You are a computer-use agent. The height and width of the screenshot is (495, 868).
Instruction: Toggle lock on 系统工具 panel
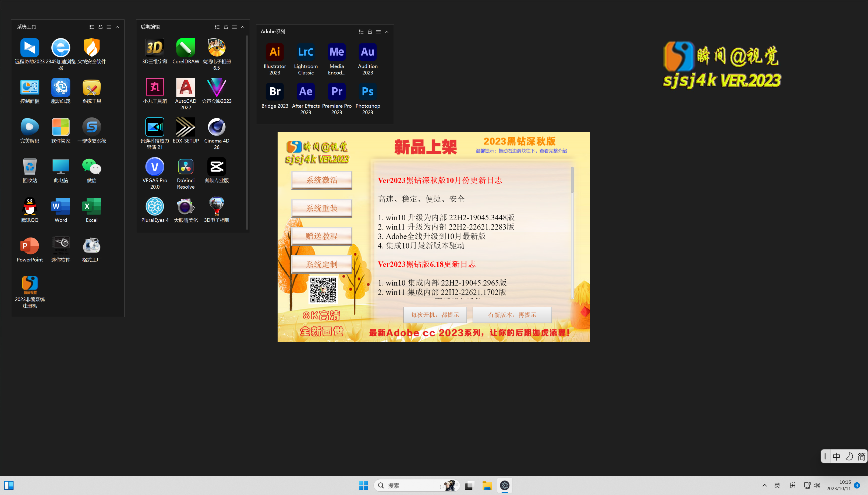point(100,27)
